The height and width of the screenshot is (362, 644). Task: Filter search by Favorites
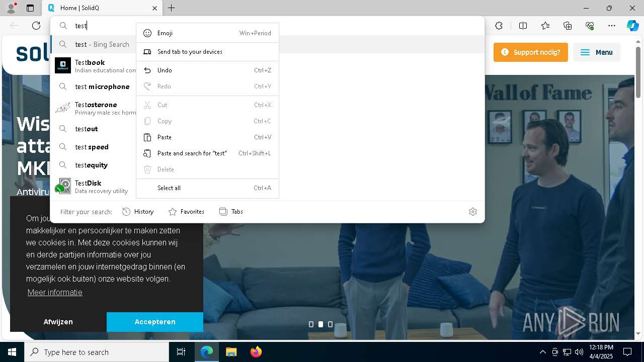click(186, 212)
